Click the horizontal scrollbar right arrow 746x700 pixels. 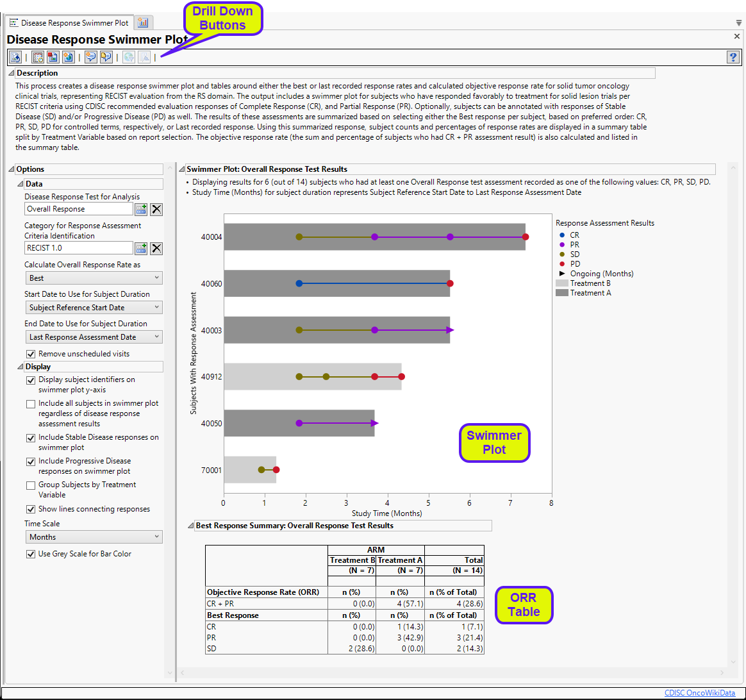(721, 672)
